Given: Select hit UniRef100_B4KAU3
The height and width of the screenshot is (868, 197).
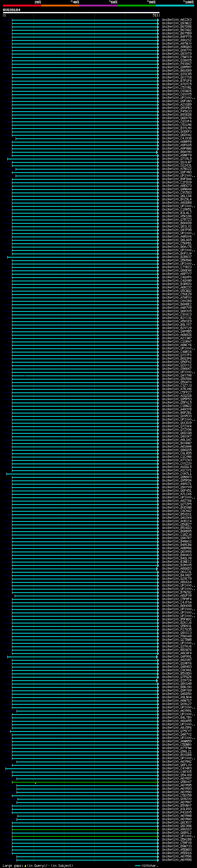Looking at the screenshot, I should (x=177, y=555).
